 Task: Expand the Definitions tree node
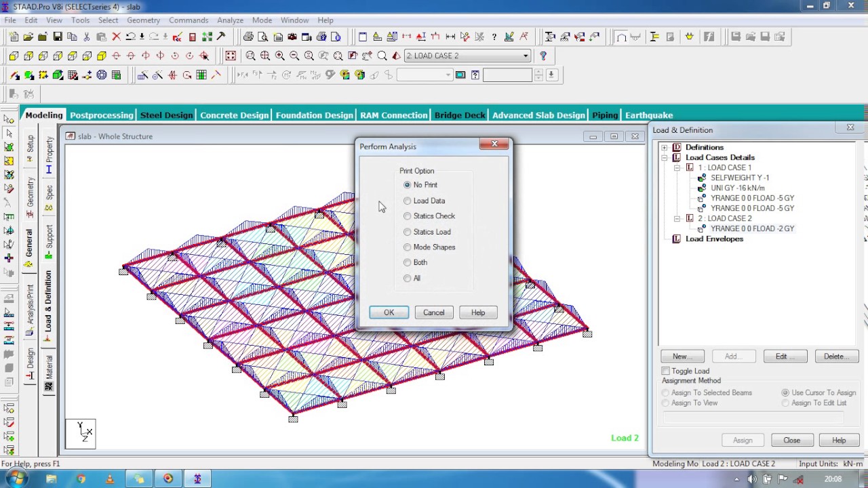[665, 147]
